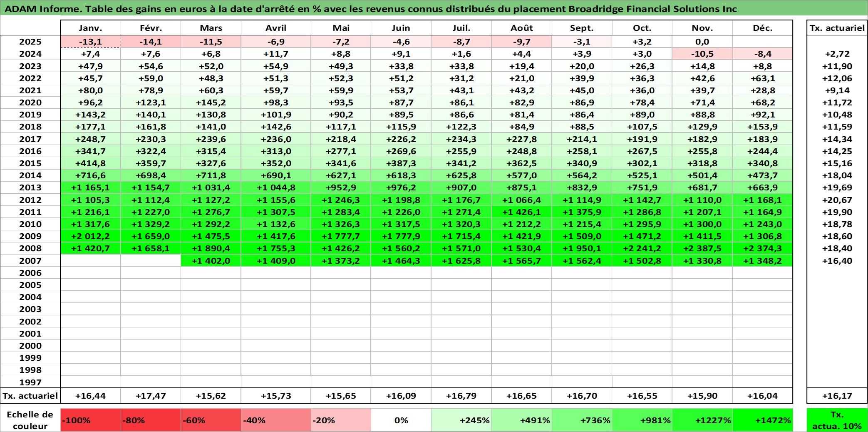
Task: Click the Août column header
Action: pyautogui.click(x=522, y=28)
